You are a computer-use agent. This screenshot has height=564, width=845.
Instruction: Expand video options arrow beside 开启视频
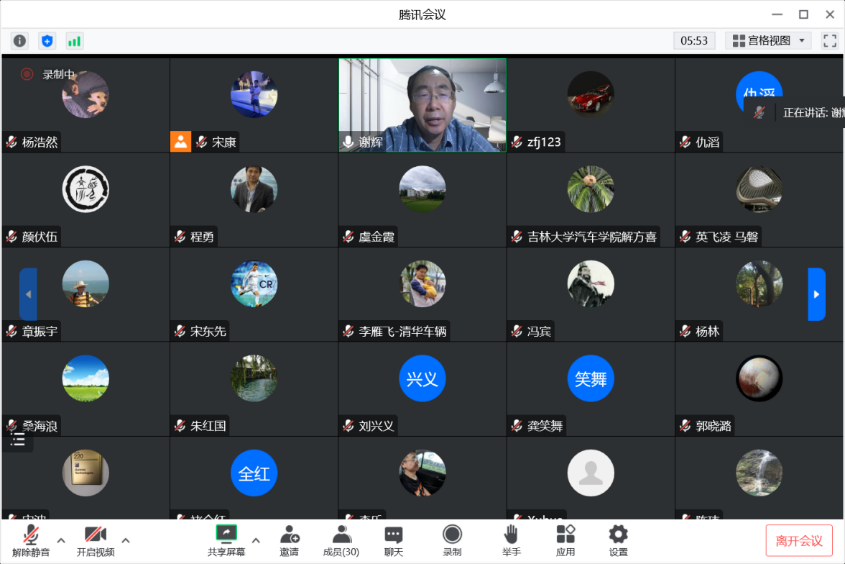(125, 541)
